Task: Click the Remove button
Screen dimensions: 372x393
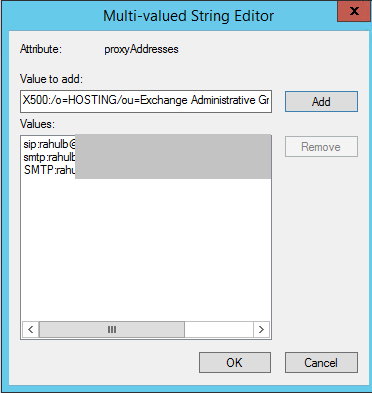Action: point(321,147)
